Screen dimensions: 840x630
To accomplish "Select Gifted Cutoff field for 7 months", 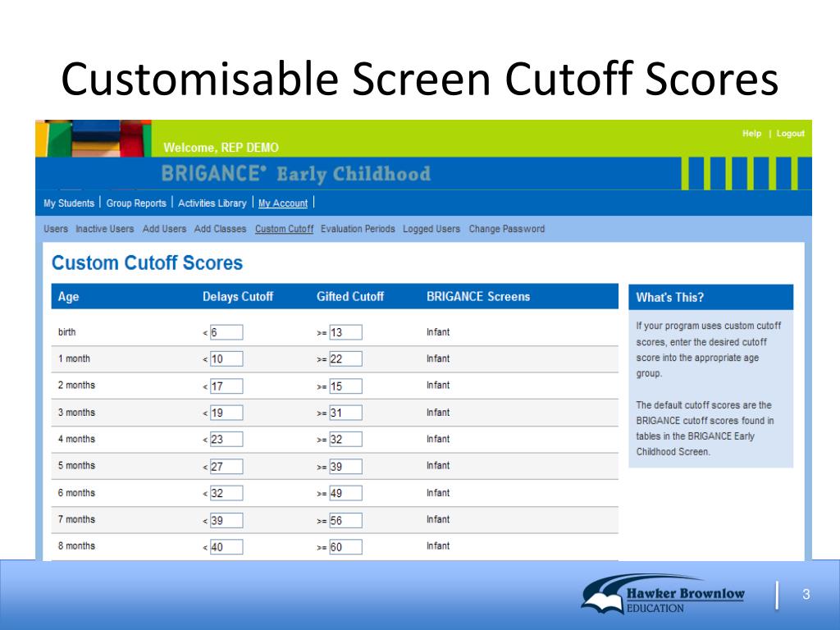I will (345, 520).
